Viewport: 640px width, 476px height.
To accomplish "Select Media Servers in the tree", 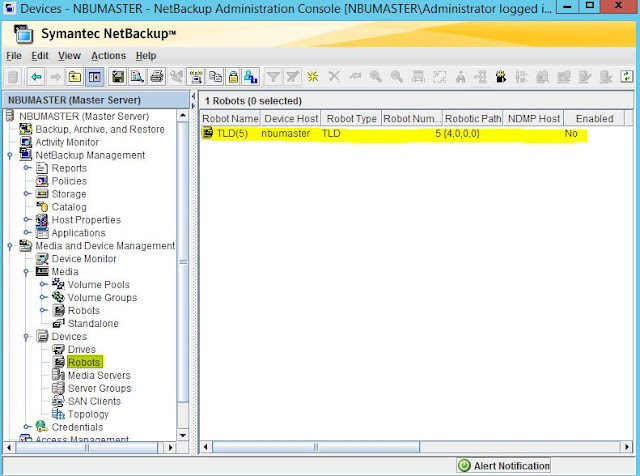I will click(99, 375).
